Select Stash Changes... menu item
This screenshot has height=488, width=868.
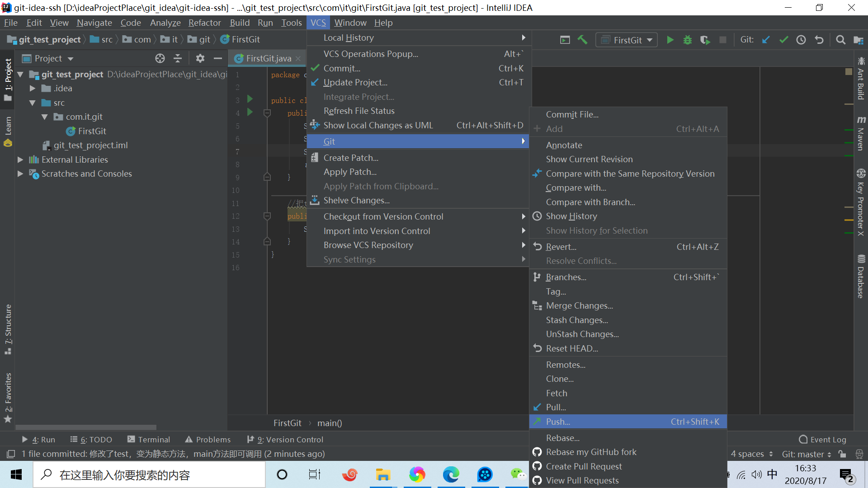[x=628, y=320]
